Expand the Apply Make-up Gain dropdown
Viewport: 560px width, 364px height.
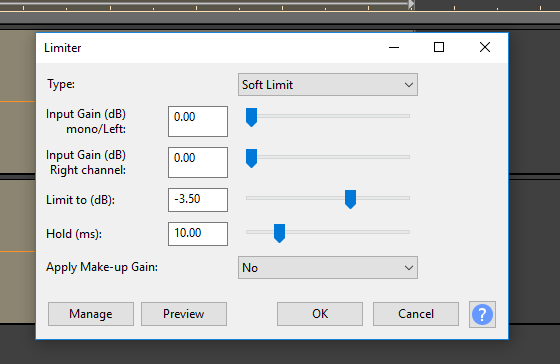point(328,268)
